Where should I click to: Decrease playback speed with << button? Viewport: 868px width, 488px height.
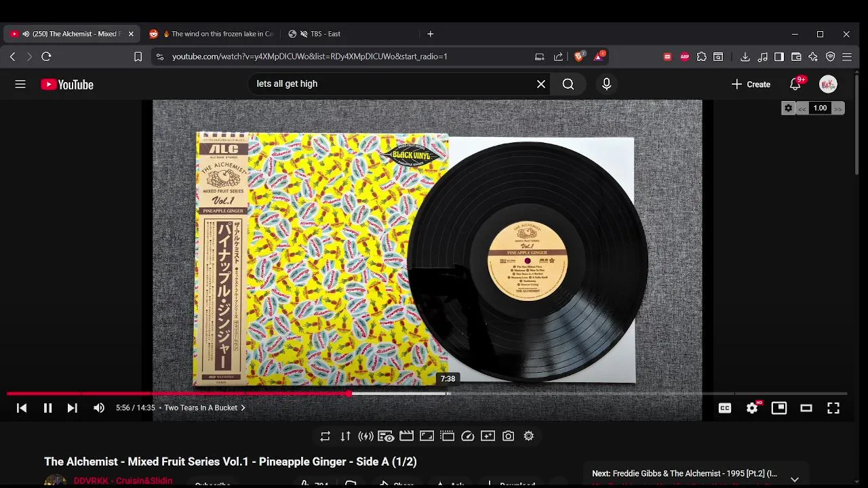point(802,108)
